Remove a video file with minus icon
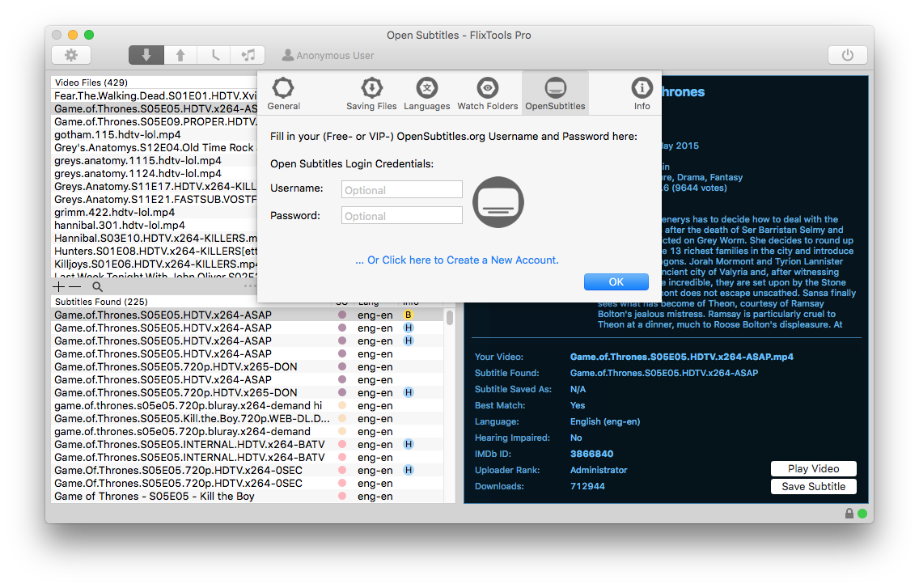The image size is (919, 588). pos(75,286)
